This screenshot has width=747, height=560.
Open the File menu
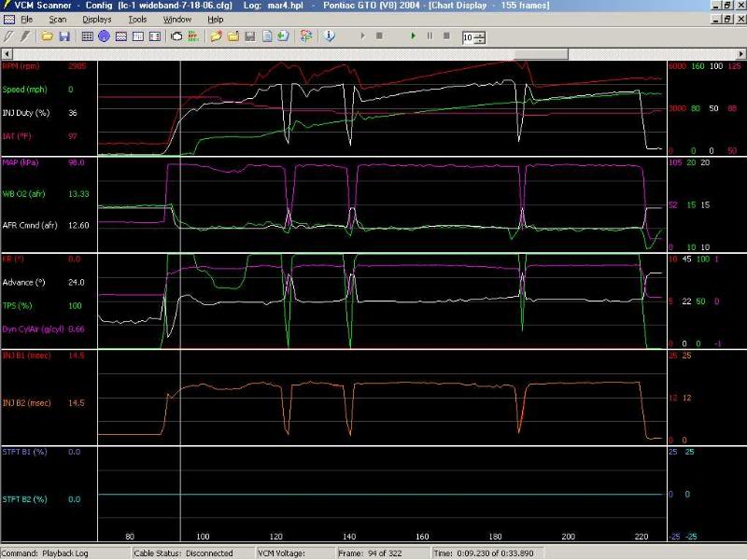26,19
